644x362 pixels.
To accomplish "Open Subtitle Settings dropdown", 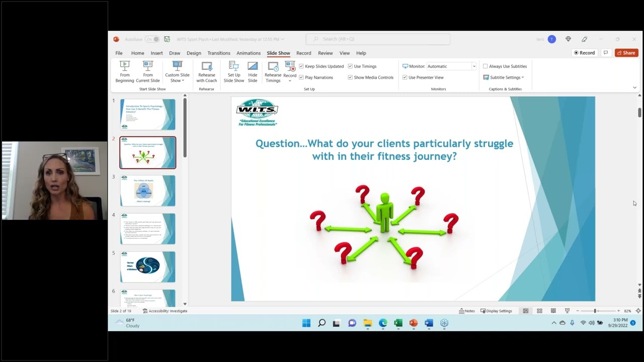I will pyautogui.click(x=504, y=77).
